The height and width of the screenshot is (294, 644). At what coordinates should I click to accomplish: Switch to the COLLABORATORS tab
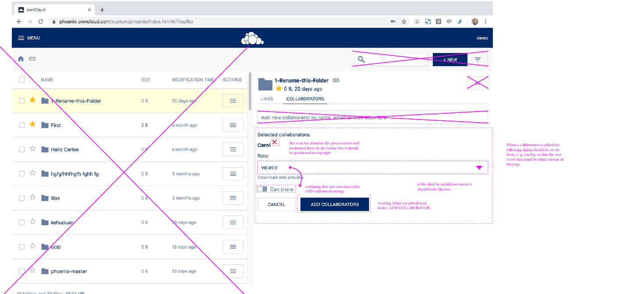(305, 99)
